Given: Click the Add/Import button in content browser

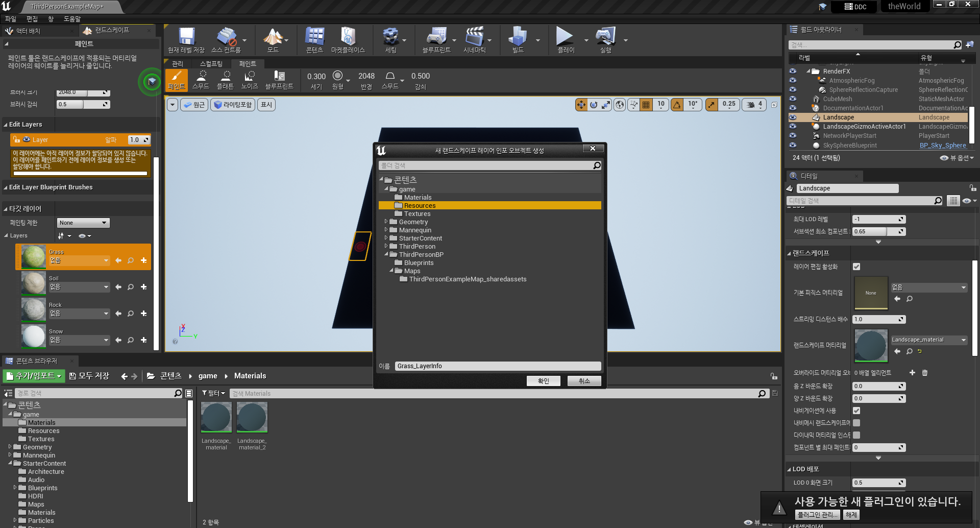Looking at the screenshot, I should (x=34, y=376).
